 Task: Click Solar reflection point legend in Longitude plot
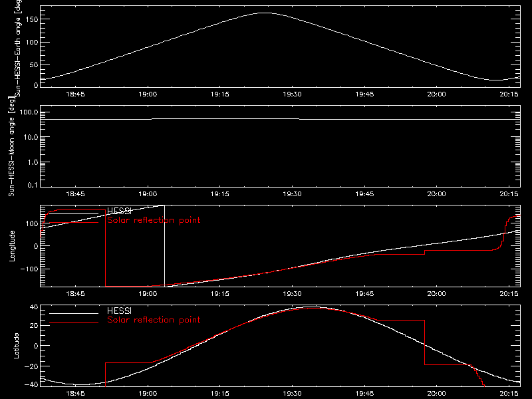[154, 220]
